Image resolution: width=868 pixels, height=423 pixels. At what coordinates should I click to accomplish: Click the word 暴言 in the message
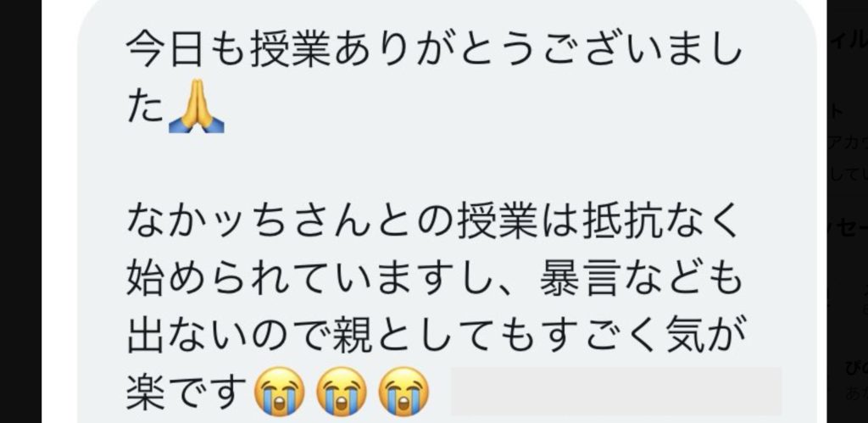click(578, 279)
